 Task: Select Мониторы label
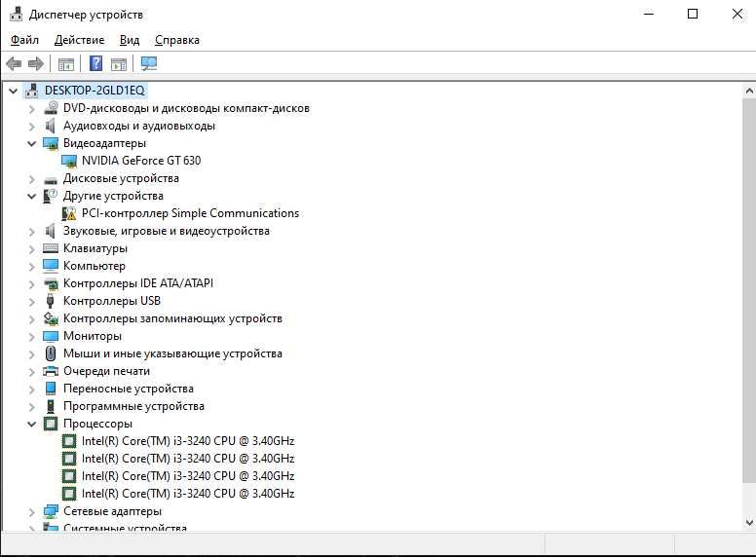[x=93, y=336]
